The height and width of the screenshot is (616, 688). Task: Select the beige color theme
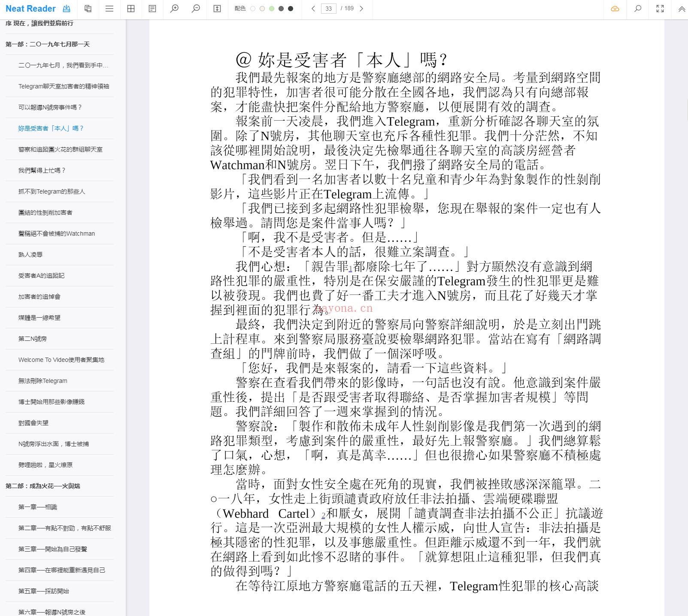pos(262,9)
